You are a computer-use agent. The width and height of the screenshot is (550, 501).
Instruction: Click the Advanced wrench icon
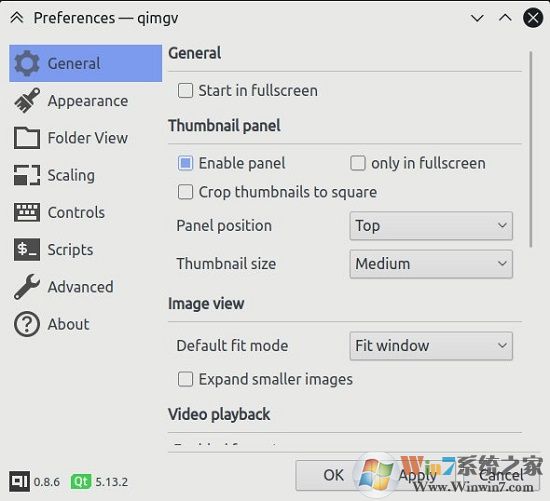pyautogui.click(x=27, y=287)
